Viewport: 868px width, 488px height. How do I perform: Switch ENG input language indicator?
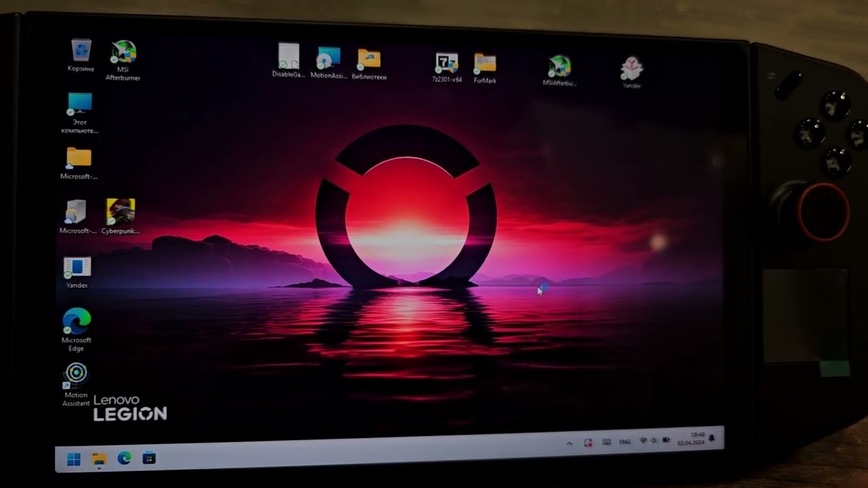pos(625,442)
